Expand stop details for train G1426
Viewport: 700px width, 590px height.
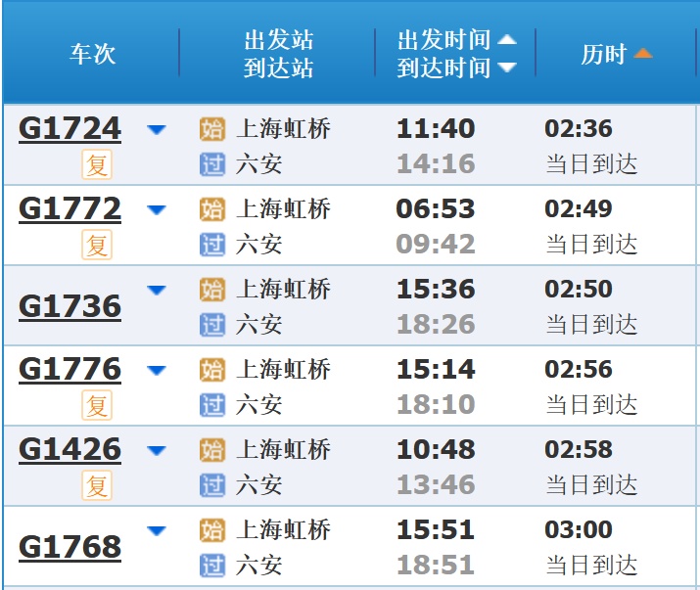click(157, 450)
